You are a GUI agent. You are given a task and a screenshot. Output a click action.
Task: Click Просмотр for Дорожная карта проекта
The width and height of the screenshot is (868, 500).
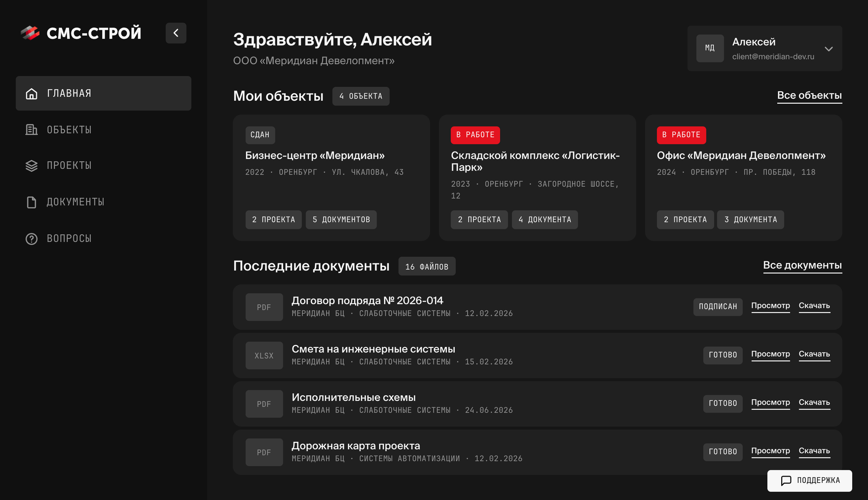pos(771,451)
